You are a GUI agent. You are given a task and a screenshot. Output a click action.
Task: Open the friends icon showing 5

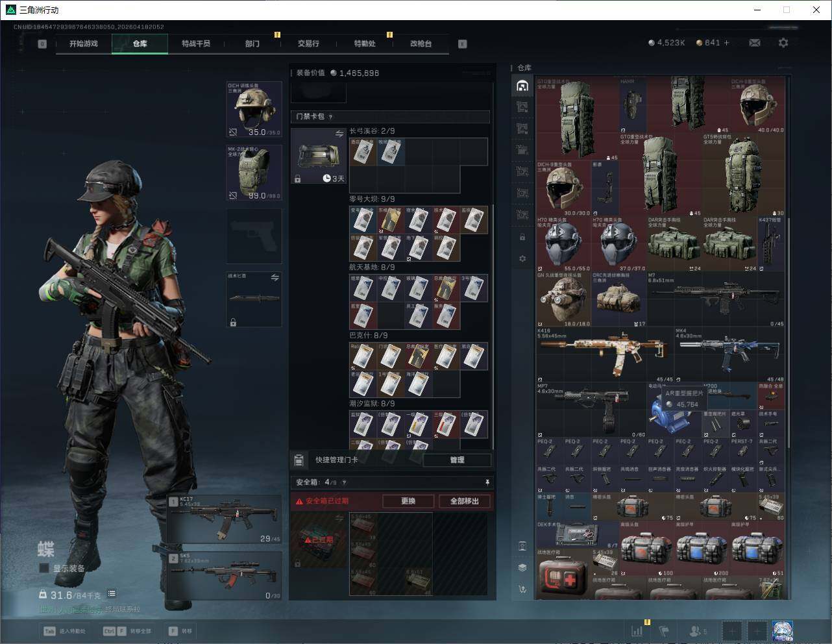click(698, 630)
